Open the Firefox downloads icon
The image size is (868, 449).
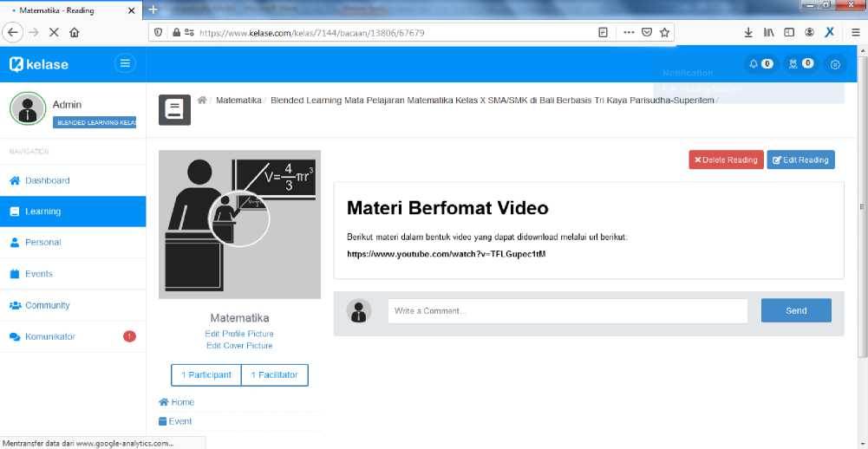point(748,32)
